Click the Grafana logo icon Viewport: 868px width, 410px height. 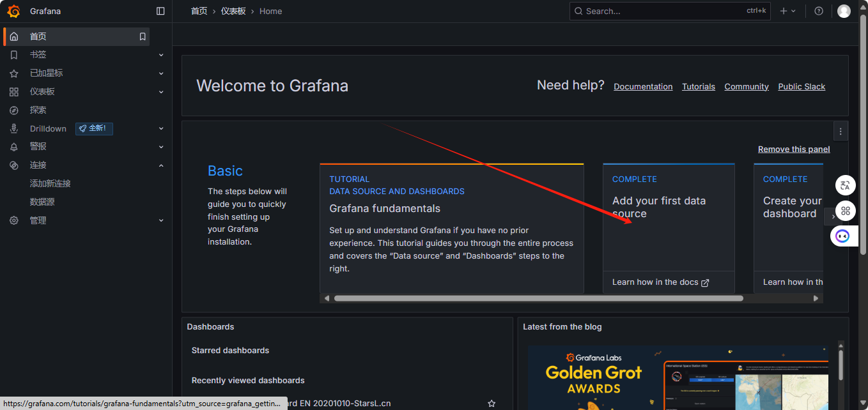13,11
